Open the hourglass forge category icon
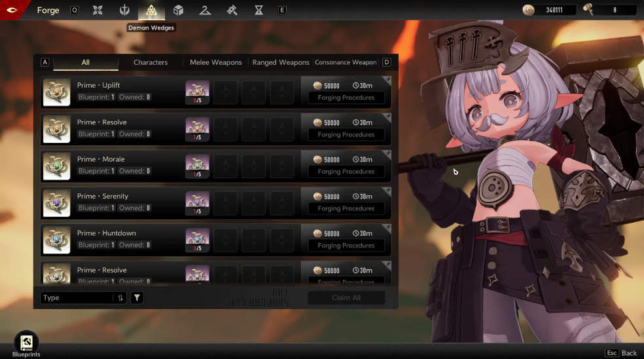The height and width of the screenshot is (359, 644). (259, 10)
